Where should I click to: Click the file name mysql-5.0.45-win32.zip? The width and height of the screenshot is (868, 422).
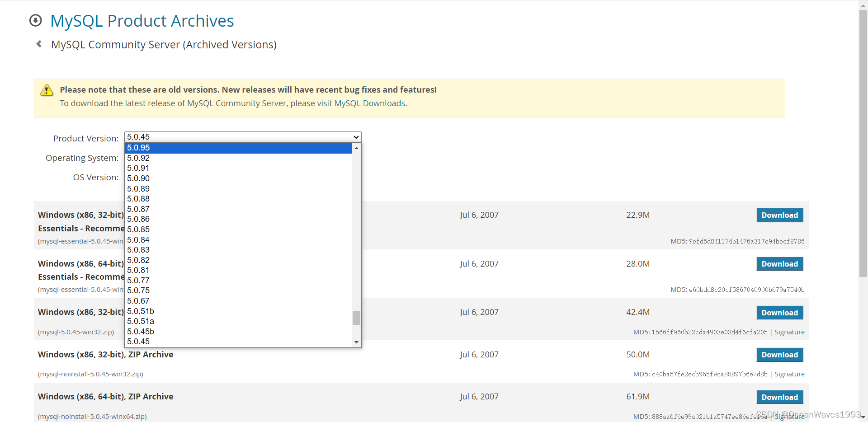click(x=76, y=332)
